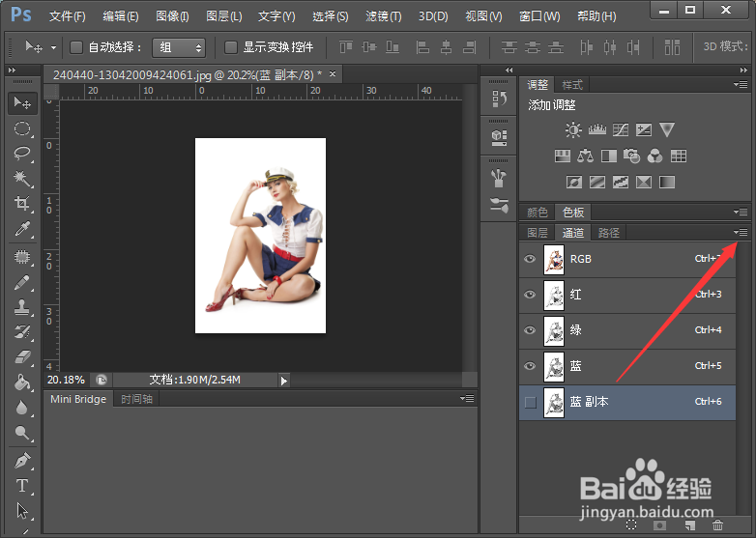This screenshot has height=538, width=756.
Task: Switch to the 样式 tab
Action: click(572, 85)
